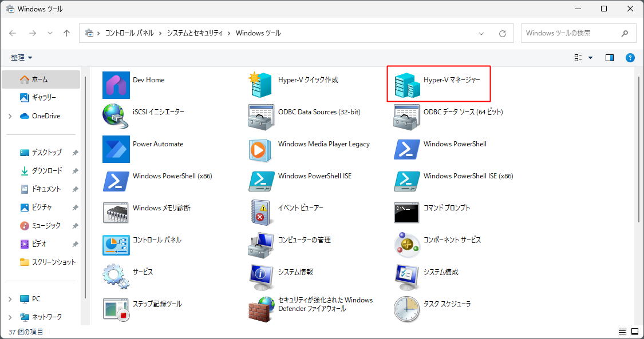
Task: Go back using the navigation arrow
Action: tap(13, 33)
